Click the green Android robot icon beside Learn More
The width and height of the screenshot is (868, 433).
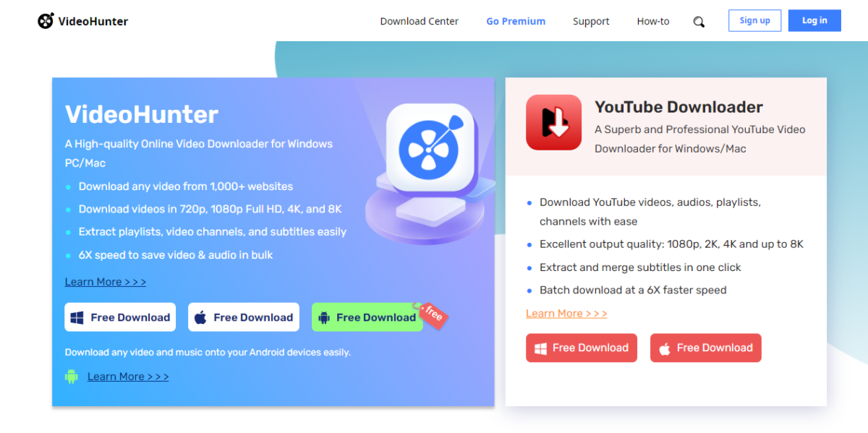pyautogui.click(x=71, y=377)
